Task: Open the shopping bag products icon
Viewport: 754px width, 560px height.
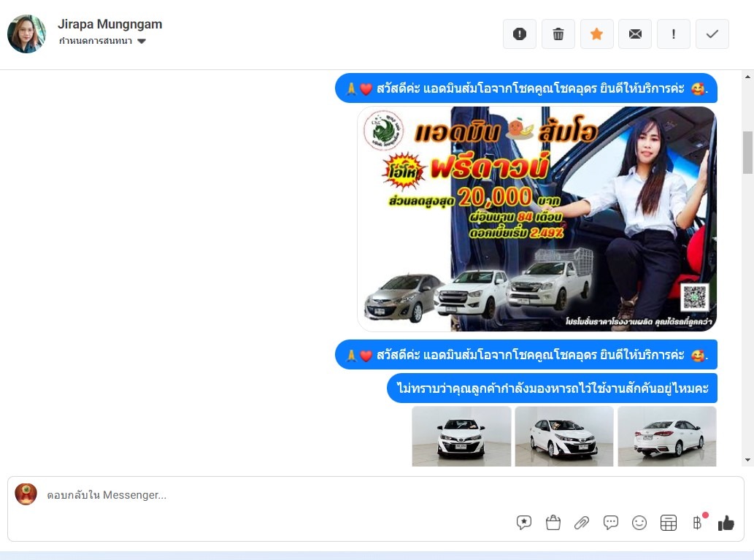Action: click(553, 523)
